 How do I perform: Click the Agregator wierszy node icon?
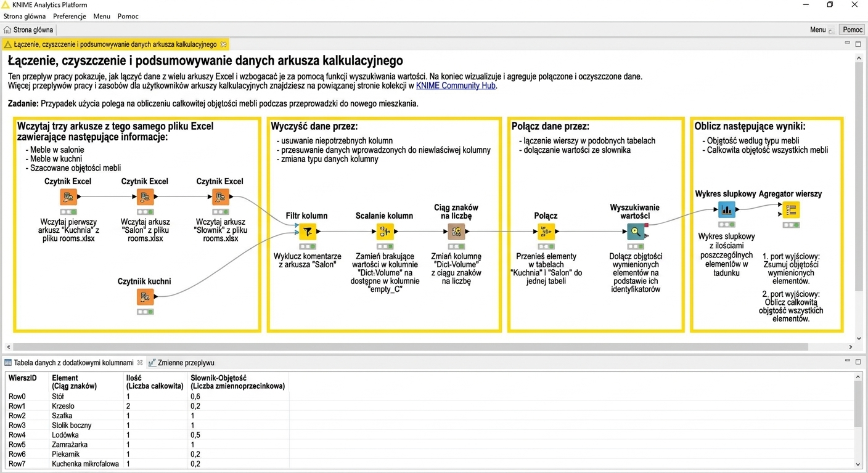click(x=791, y=209)
